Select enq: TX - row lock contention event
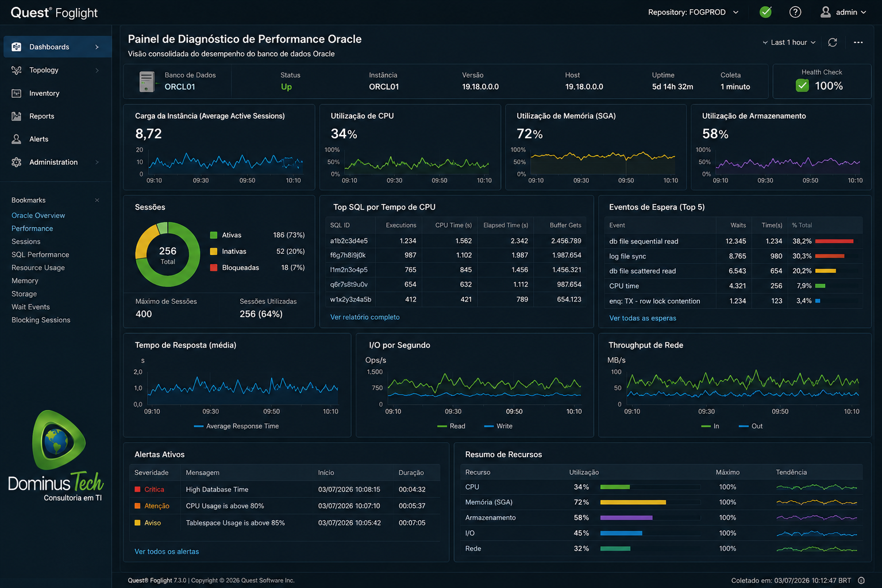882x588 pixels. click(734, 301)
